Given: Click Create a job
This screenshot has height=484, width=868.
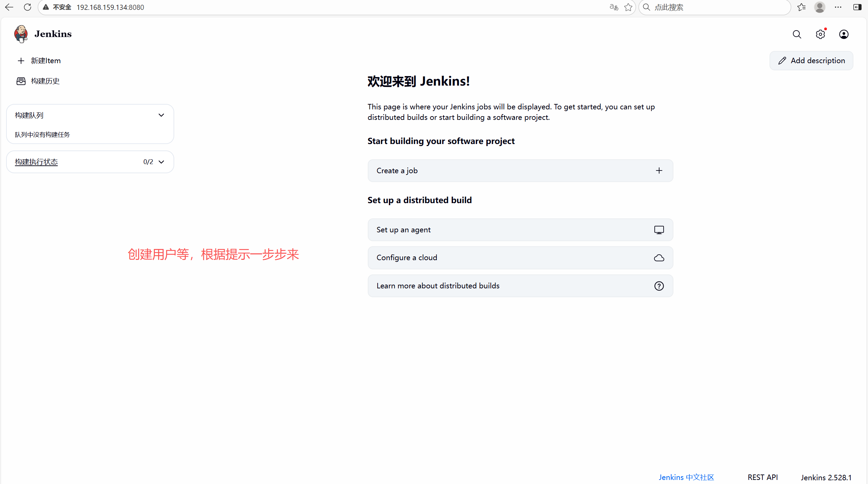Looking at the screenshot, I should click(520, 171).
